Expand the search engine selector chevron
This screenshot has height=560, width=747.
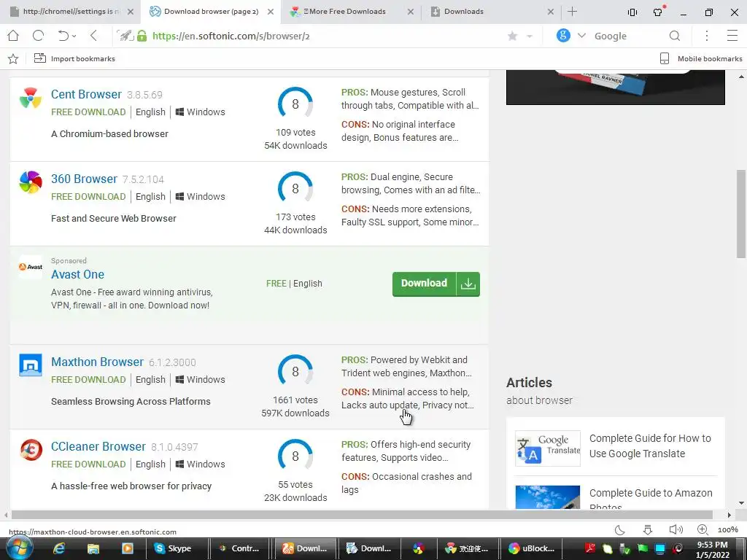(x=581, y=36)
